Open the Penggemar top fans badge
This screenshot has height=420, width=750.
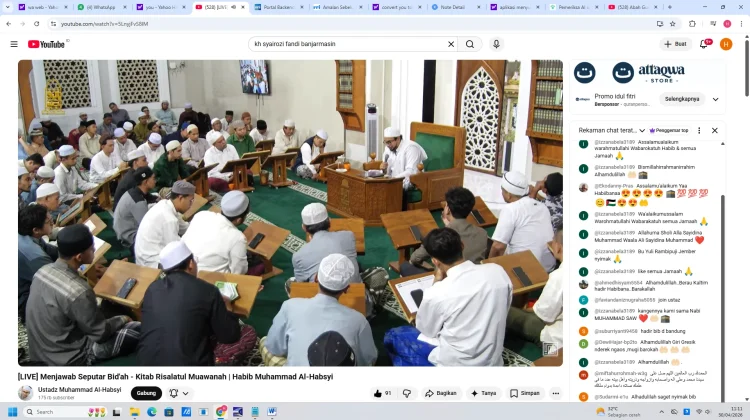pos(669,130)
